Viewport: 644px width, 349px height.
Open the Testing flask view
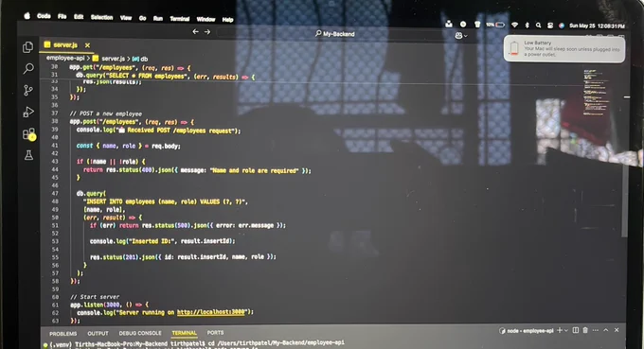pos(28,155)
